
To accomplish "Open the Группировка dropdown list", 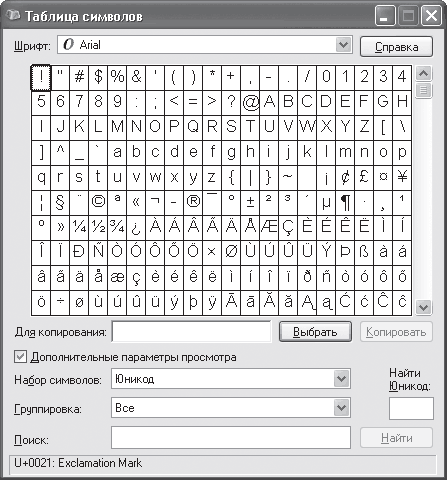I will tap(231, 407).
